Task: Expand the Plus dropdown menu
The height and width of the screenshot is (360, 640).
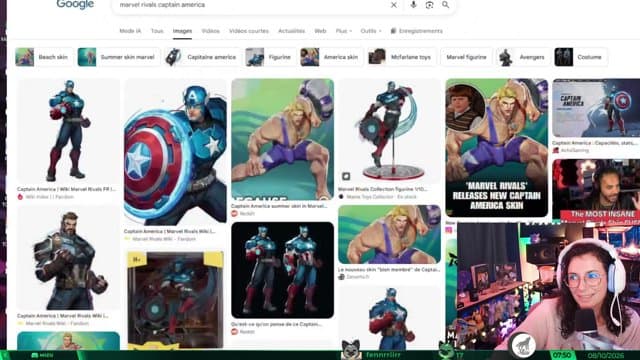Action: 343,31
